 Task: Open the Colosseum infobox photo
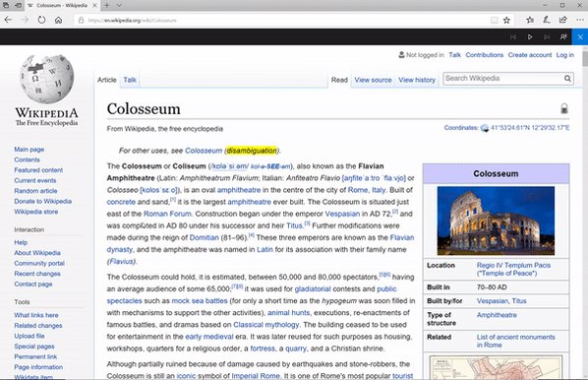pyautogui.click(x=496, y=221)
